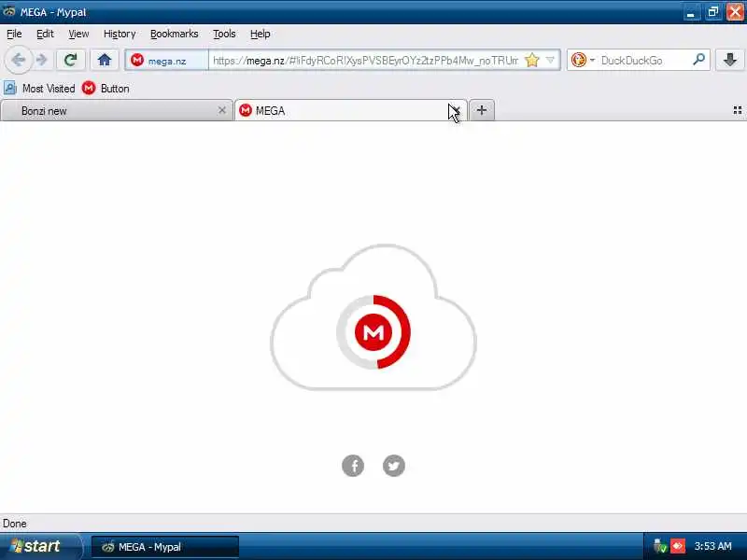Reload the current page
The image size is (747, 560).
coord(71,60)
